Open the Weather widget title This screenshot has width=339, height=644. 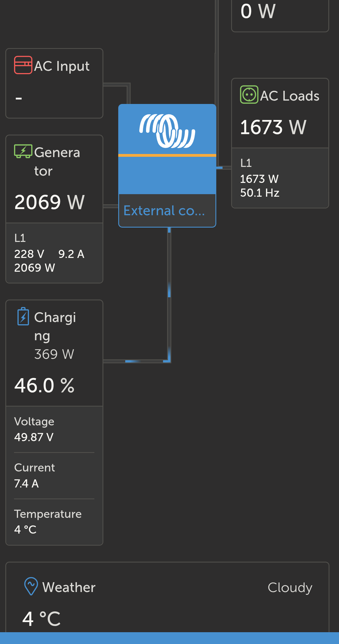(x=69, y=587)
